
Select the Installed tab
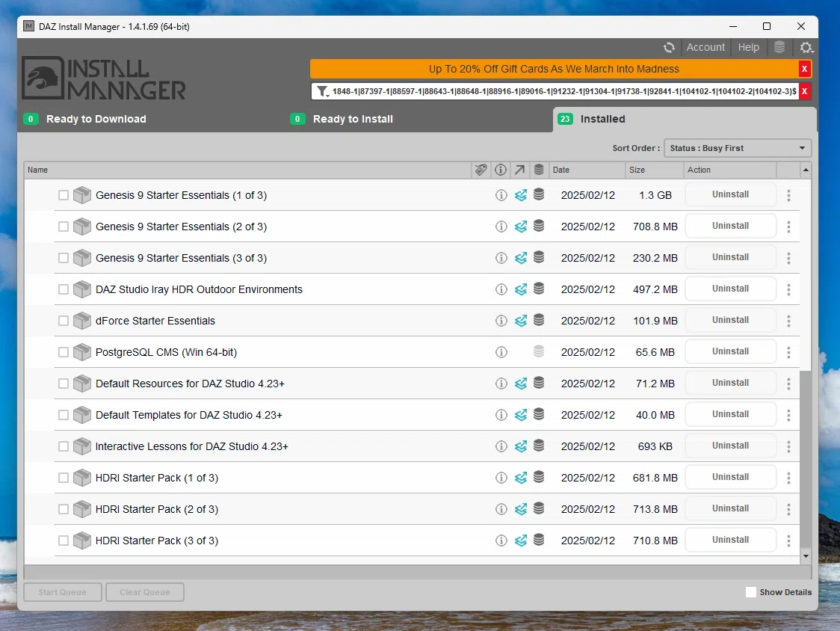point(685,119)
